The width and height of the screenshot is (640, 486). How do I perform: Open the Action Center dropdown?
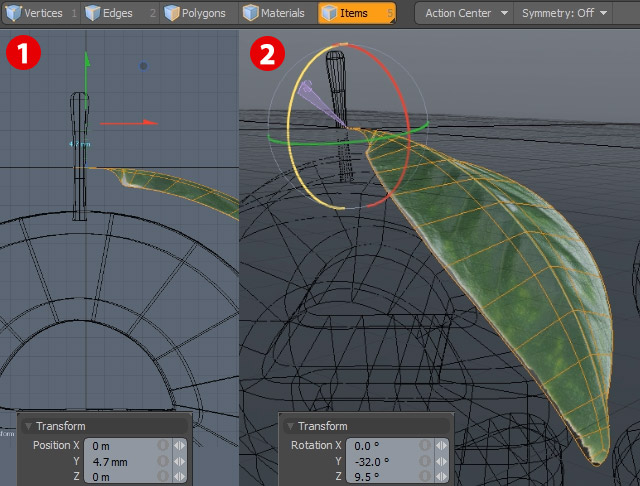pyautogui.click(x=464, y=13)
